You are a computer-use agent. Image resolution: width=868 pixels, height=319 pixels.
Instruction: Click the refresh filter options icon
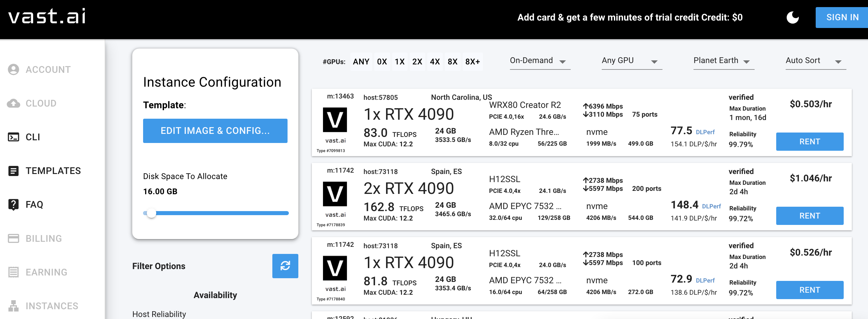(x=285, y=266)
